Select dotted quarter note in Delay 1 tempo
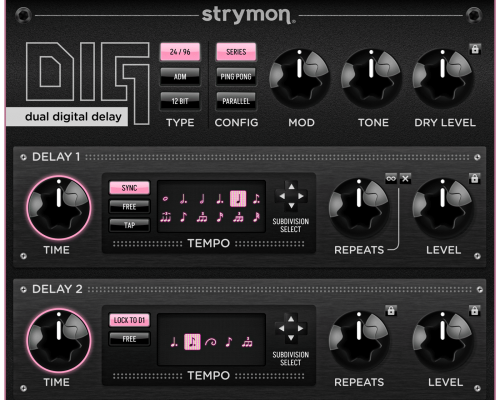 point(220,199)
